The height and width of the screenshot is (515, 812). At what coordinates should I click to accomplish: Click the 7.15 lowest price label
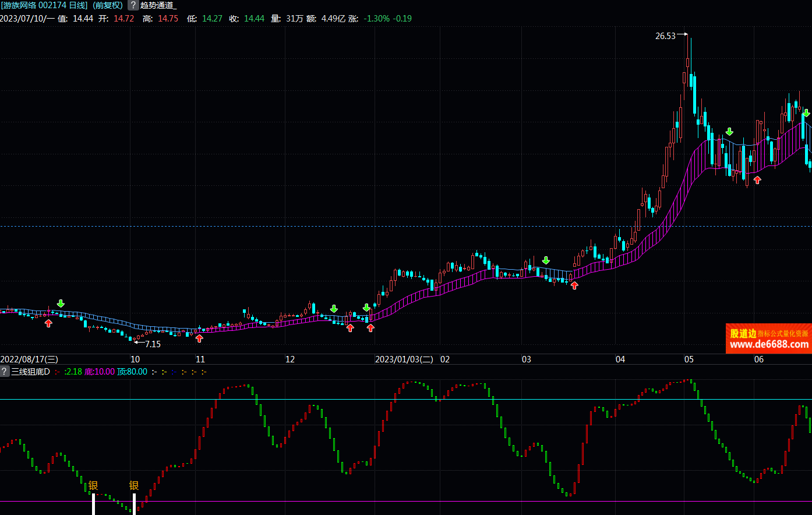pyautogui.click(x=153, y=344)
